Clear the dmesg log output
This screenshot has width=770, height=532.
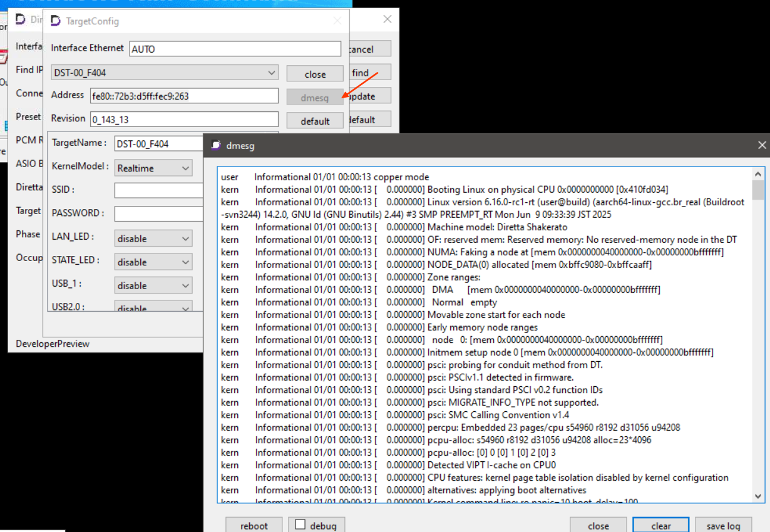click(660, 526)
